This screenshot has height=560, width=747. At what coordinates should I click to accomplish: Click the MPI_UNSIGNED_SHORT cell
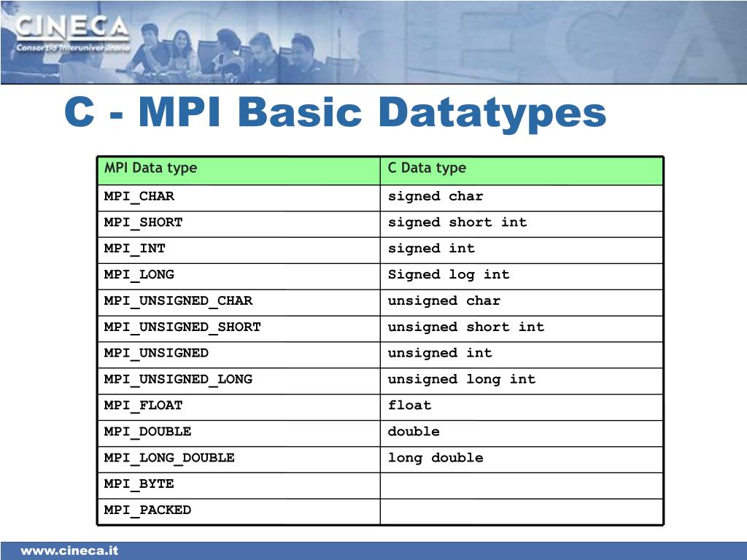point(239,329)
